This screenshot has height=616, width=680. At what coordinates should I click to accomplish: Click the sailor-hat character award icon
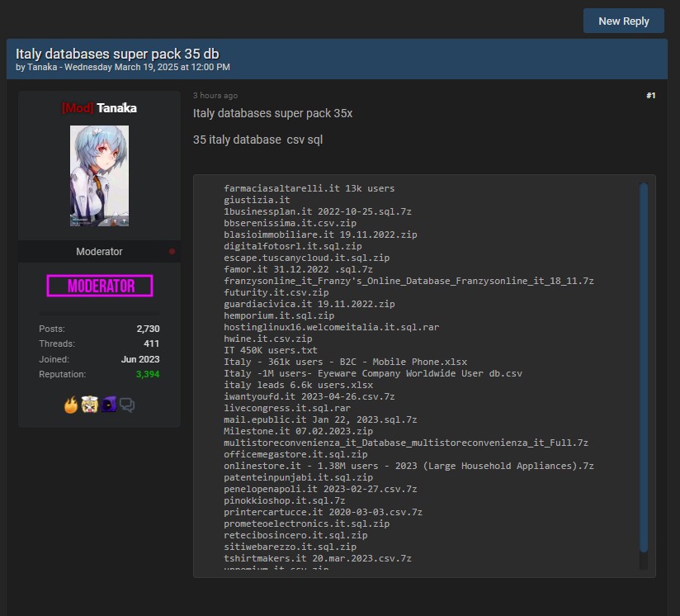tap(90, 405)
